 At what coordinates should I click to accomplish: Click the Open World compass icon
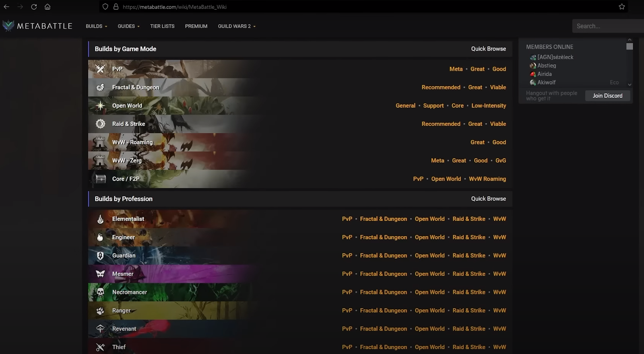coord(100,106)
